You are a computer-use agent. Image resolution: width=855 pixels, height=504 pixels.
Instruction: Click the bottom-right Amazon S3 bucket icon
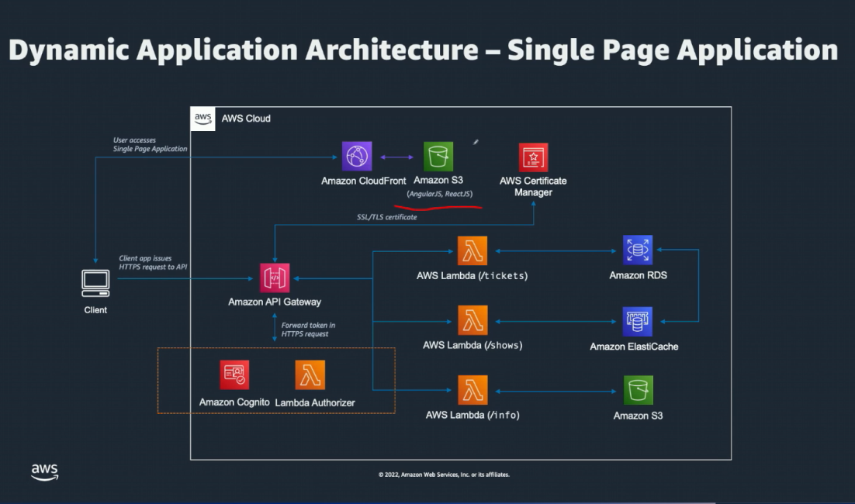638,391
